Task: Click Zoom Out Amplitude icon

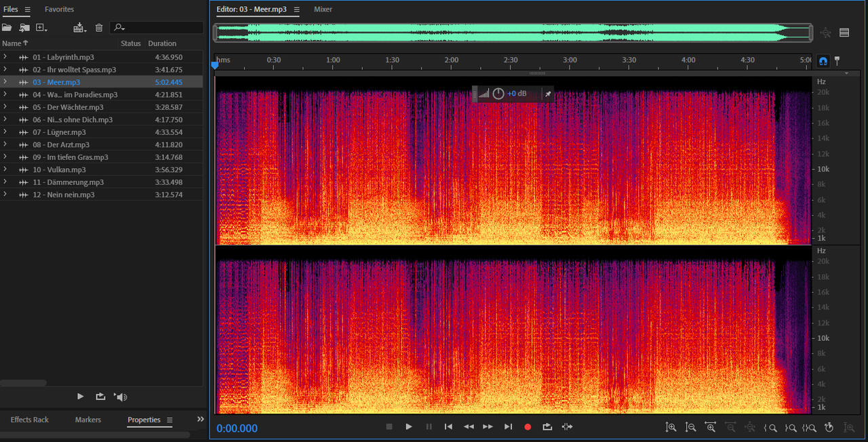Action: coord(690,427)
